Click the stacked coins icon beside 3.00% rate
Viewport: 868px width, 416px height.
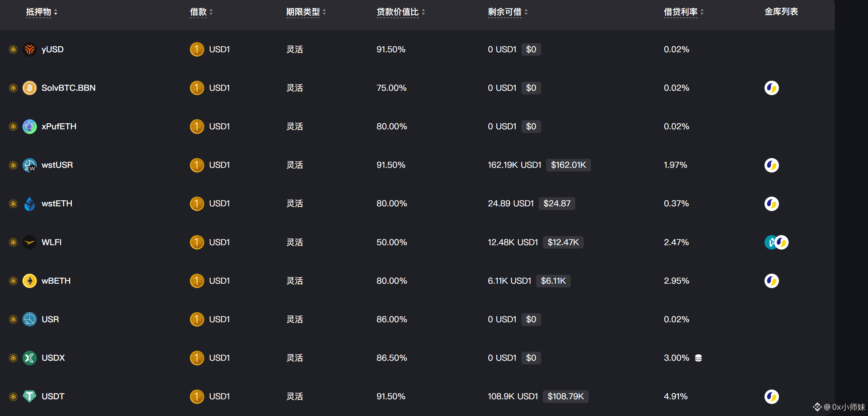click(698, 358)
